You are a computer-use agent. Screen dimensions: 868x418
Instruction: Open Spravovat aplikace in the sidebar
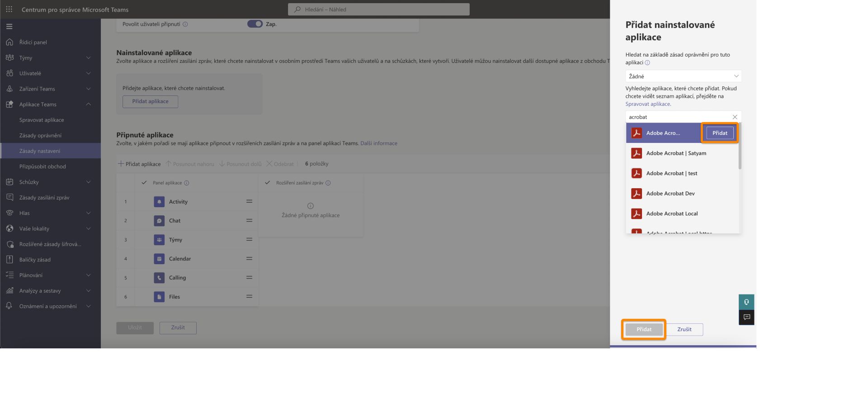42,120
